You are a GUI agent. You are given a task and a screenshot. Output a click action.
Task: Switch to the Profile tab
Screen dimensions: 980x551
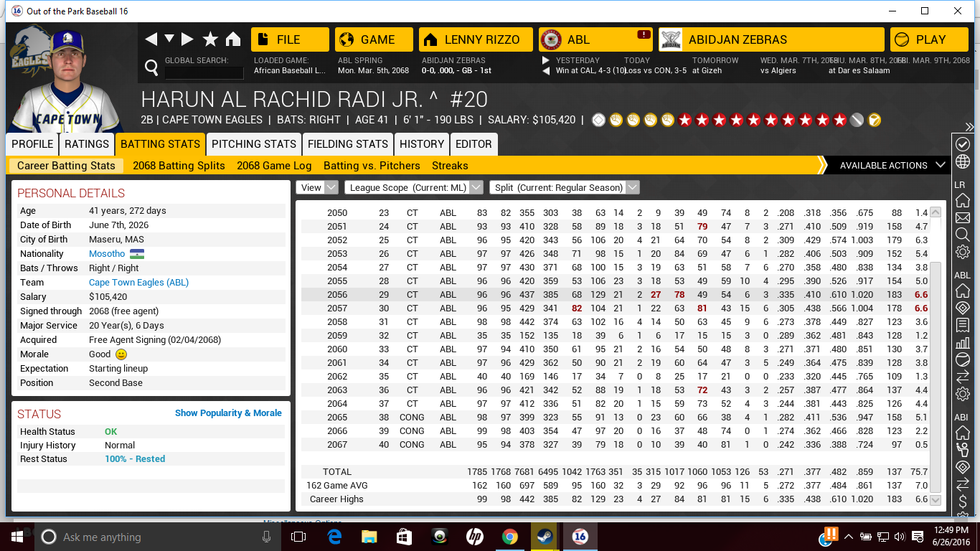click(x=32, y=144)
